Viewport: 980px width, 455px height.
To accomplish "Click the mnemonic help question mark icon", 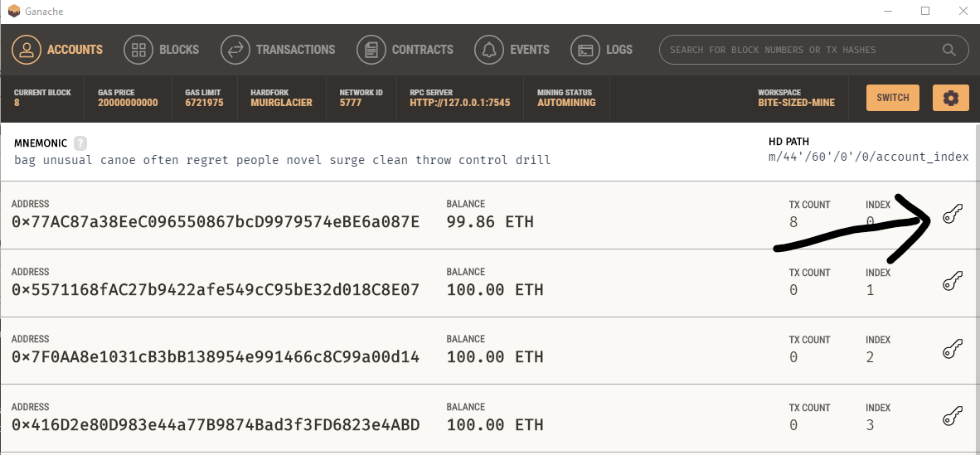I will [x=80, y=143].
